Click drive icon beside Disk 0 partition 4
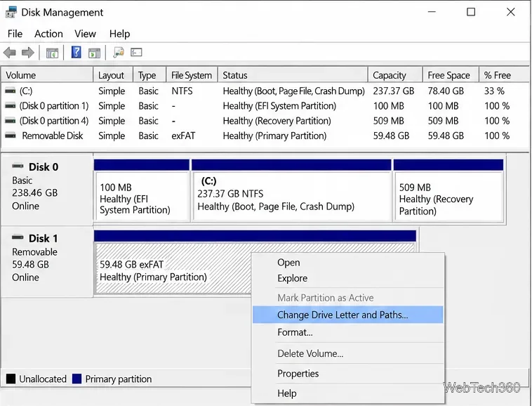Viewport: 532px width, 406px height. coord(11,121)
